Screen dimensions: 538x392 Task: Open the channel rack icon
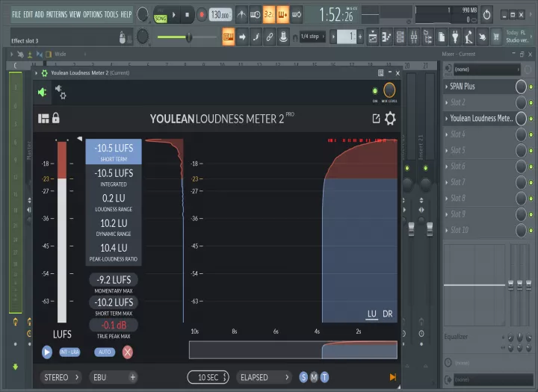pos(400,37)
